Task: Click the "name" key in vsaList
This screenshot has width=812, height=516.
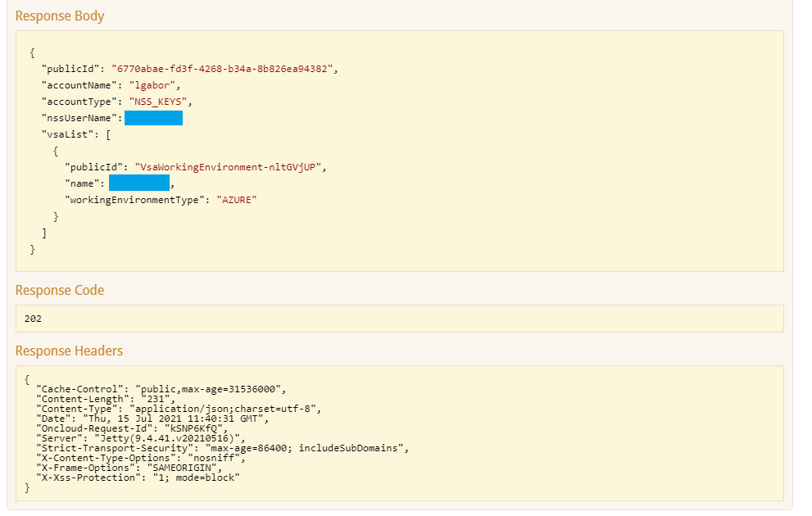Action: (x=82, y=183)
